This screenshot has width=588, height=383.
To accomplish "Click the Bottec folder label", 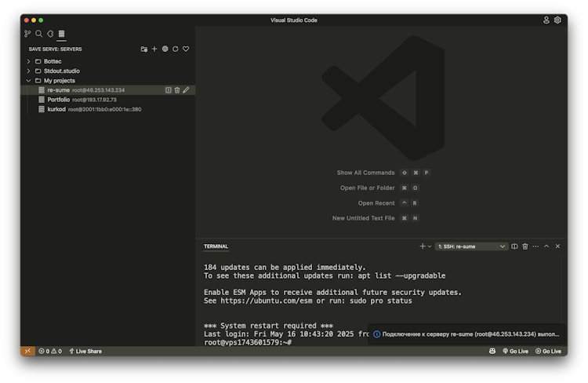I will pos(53,61).
